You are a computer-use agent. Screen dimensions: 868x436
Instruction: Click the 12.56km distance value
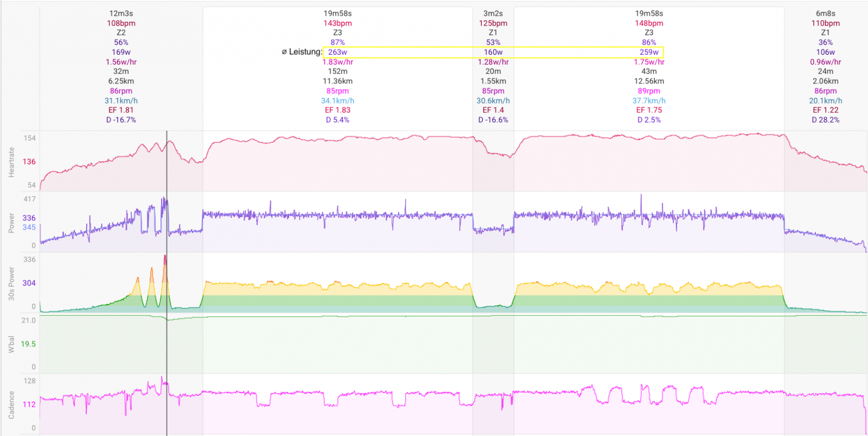pyautogui.click(x=649, y=81)
